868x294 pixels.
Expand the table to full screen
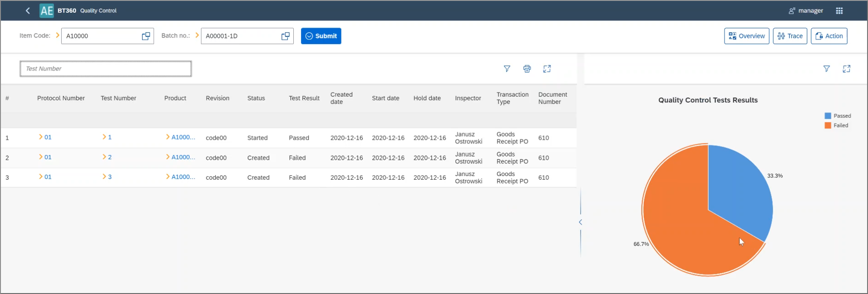(x=547, y=69)
